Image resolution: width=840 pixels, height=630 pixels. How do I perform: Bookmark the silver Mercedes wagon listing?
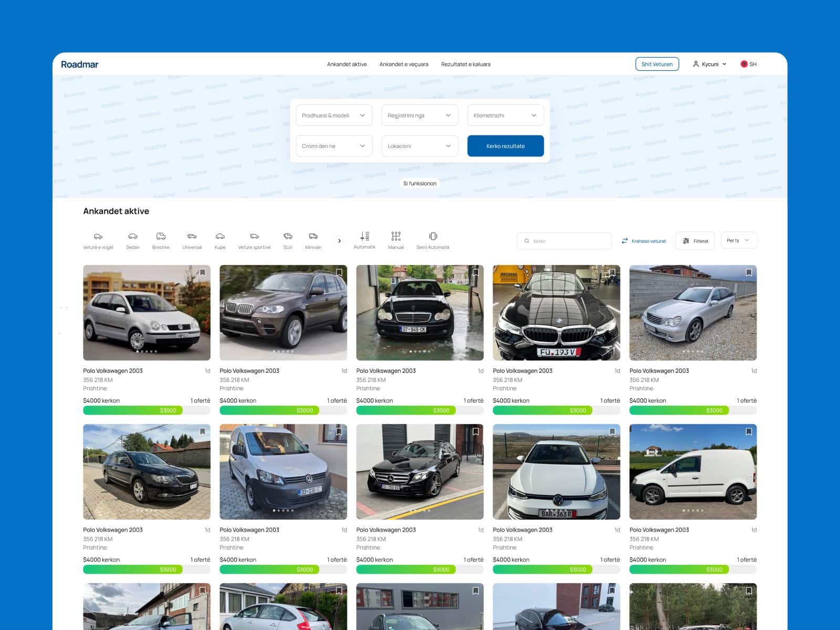coord(749,272)
